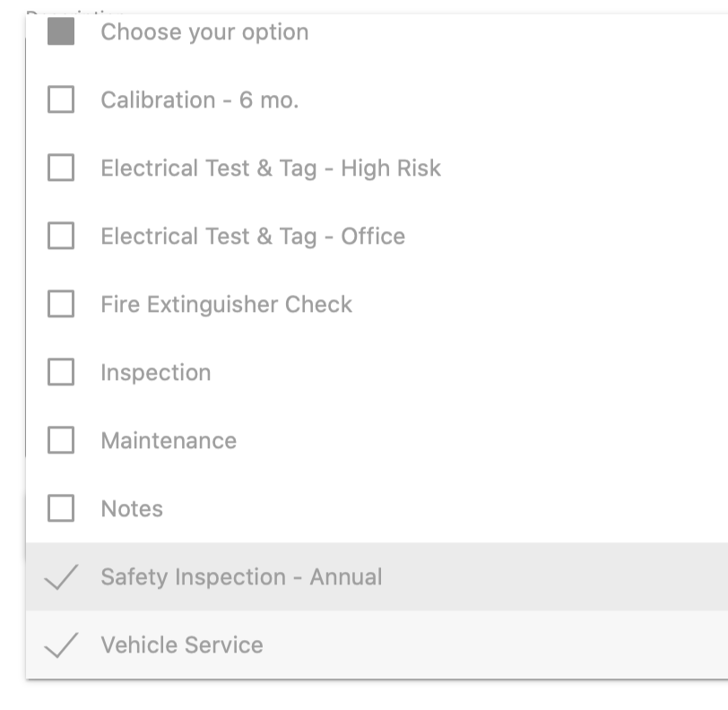Viewport: 728px width, 710px height.
Task: Pick the Electrical Test & Tag - High Risk option
Action: [x=271, y=169]
